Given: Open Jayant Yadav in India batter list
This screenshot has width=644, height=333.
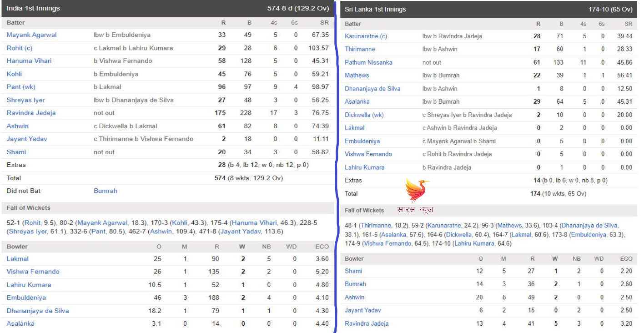Looking at the screenshot, I should click(x=27, y=139).
